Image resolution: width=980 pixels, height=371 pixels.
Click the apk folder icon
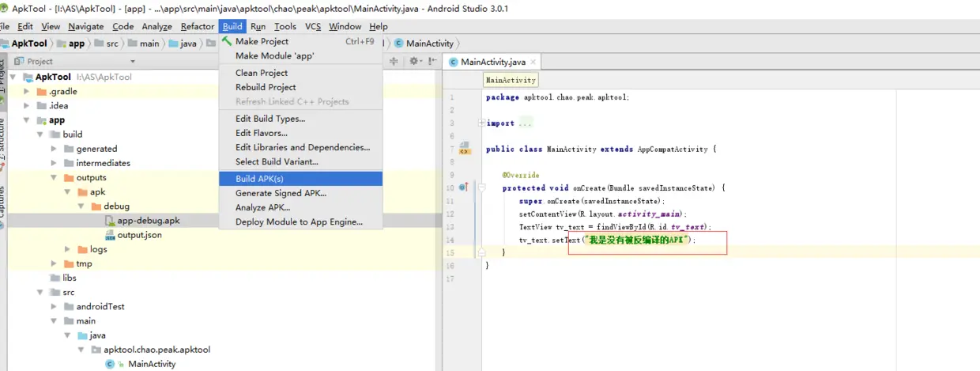click(82, 192)
